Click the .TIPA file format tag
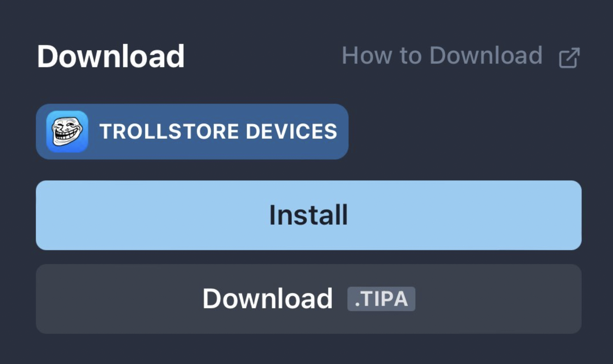 (x=381, y=299)
